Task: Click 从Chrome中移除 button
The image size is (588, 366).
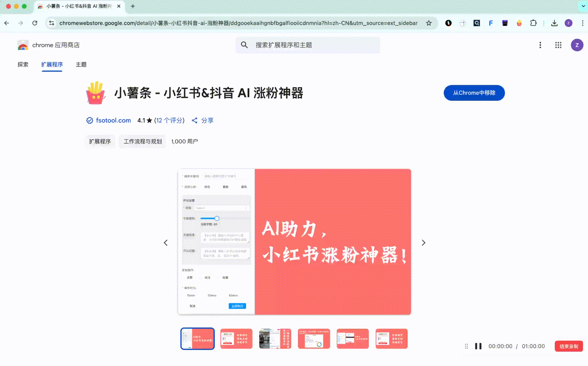Action: click(474, 93)
